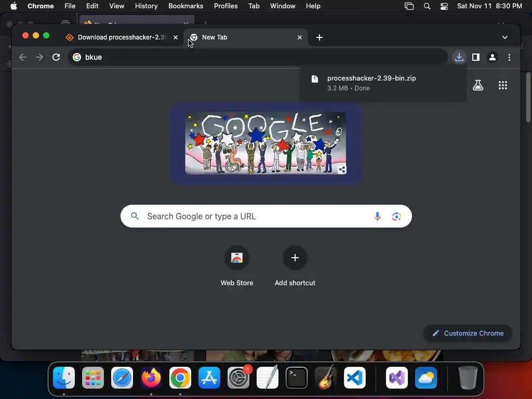Open processhacker-2.39-bin.zip download entry

[x=383, y=83]
